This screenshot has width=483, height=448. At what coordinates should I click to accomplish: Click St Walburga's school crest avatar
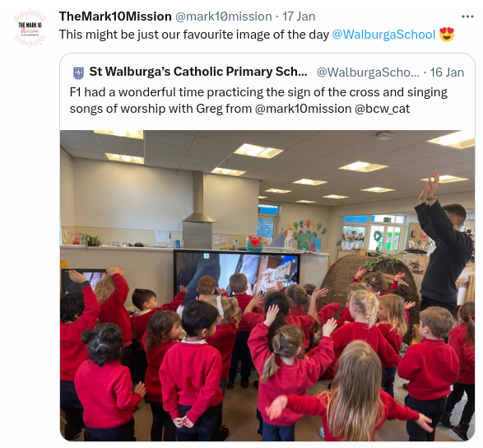click(x=78, y=72)
